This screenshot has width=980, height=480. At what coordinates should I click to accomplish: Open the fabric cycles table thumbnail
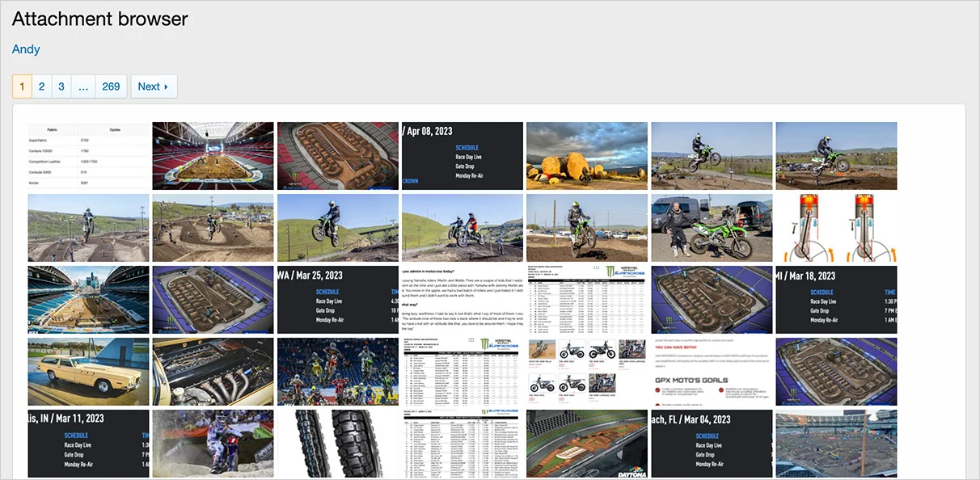point(88,156)
